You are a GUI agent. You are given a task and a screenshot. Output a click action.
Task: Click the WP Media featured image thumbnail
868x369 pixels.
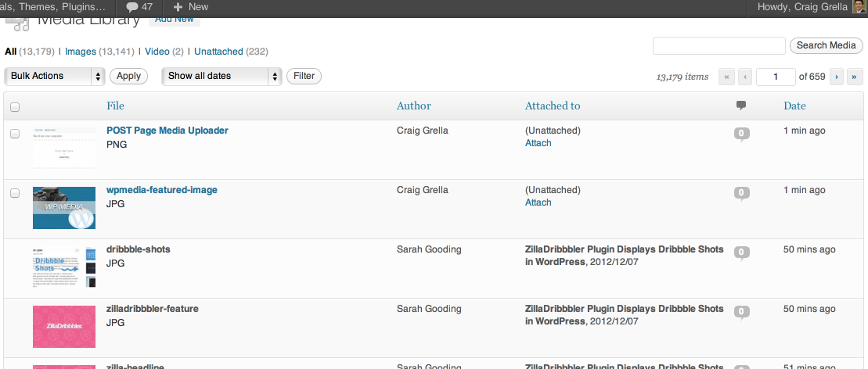[63, 207]
